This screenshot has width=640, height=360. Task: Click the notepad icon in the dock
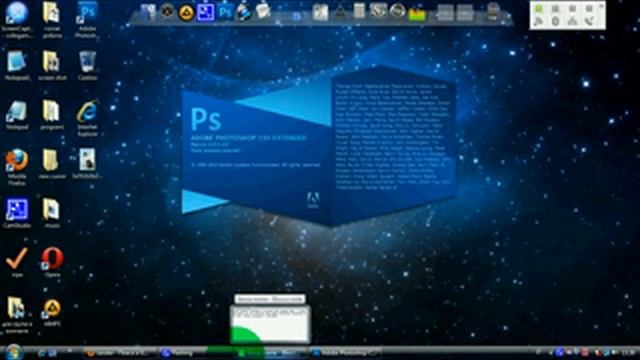click(x=263, y=11)
